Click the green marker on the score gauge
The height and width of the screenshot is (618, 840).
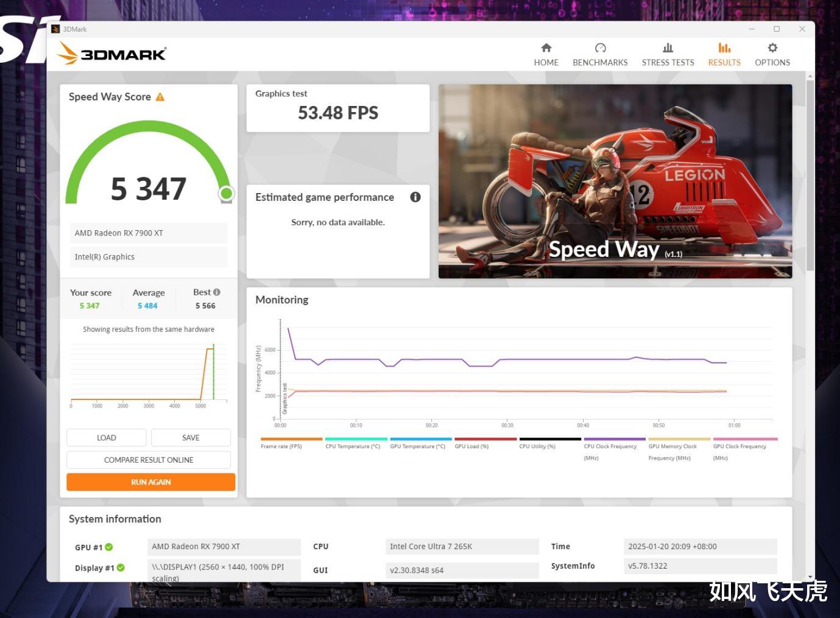click(227, 194)
